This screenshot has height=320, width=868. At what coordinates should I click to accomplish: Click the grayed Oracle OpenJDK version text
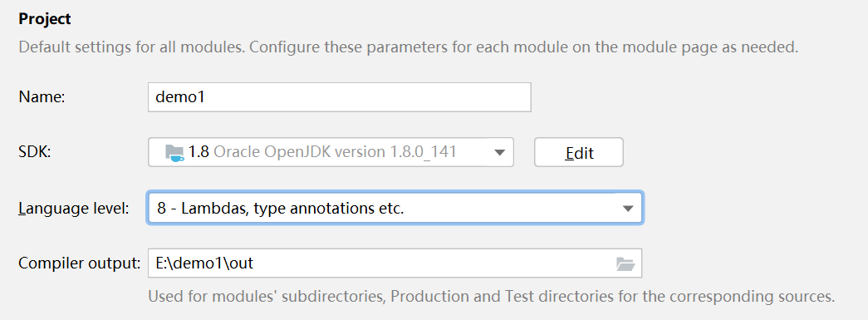click(x=335, y=152)
